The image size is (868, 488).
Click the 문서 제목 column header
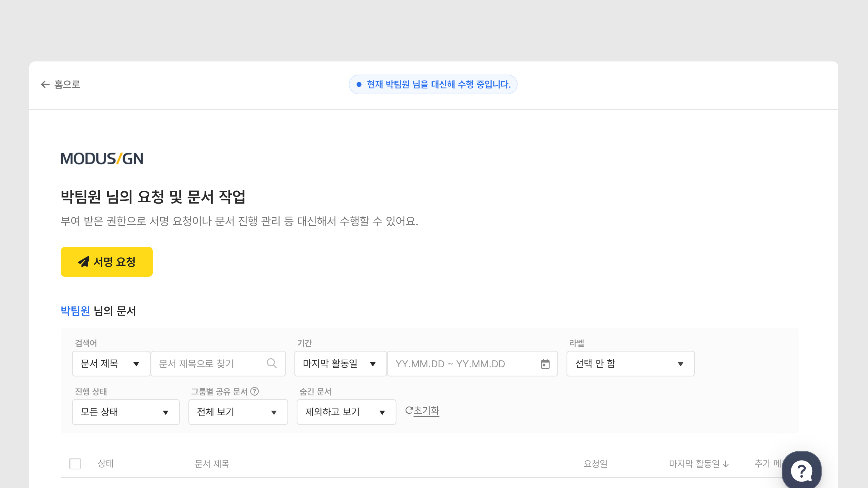click(x=212, y=464)
